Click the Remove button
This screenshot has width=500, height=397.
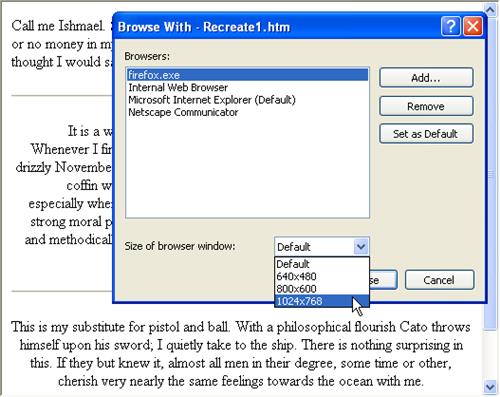(426, 106)
